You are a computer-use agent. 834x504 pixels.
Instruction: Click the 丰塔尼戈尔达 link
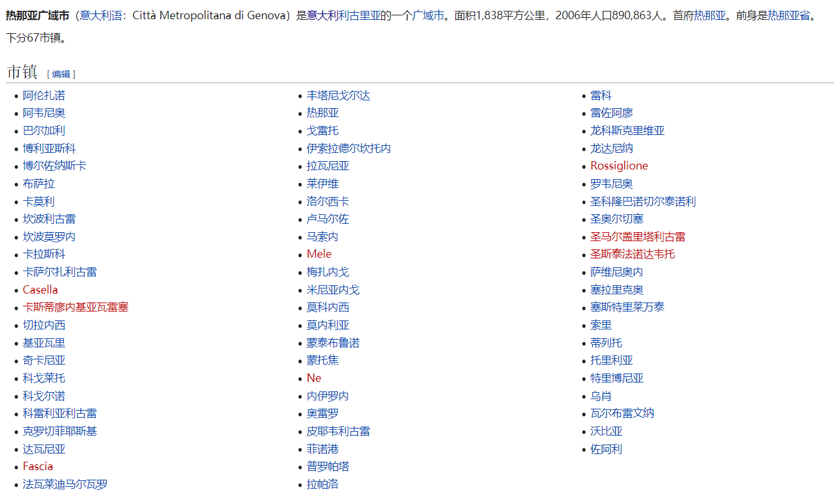(x=338, y=95)
